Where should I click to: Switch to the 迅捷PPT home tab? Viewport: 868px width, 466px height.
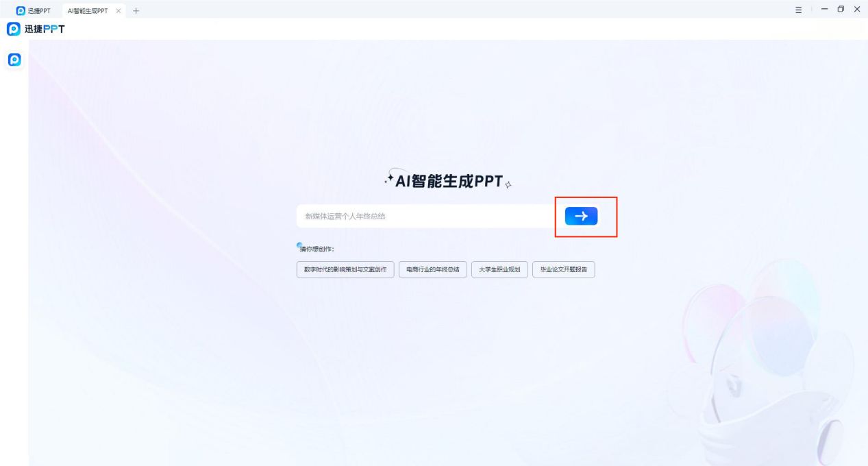point(33,10)
